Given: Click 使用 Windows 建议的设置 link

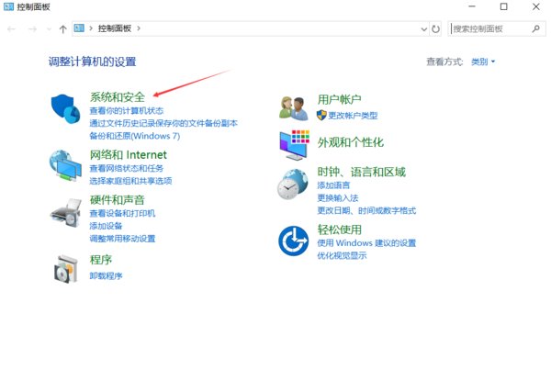Looking at the screenshot, I should 366,242.
